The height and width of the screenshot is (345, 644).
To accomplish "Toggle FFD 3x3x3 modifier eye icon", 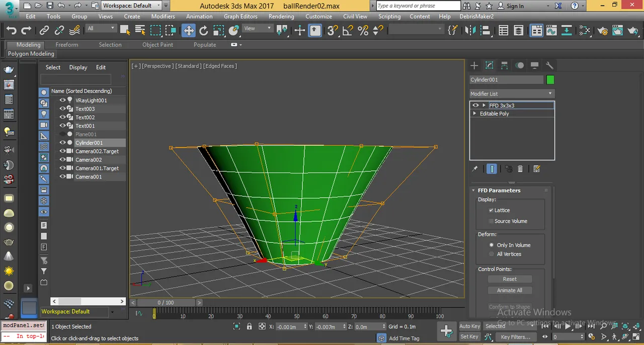I will coord(475,106).
